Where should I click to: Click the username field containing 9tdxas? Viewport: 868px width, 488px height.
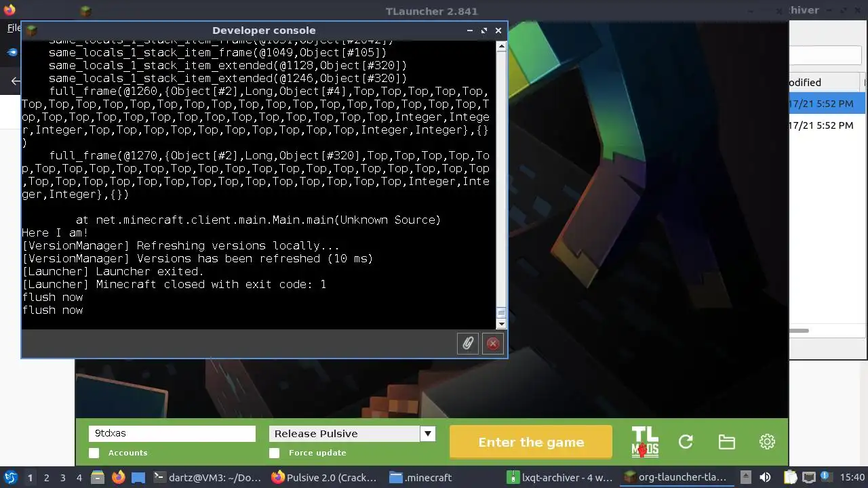172,434
